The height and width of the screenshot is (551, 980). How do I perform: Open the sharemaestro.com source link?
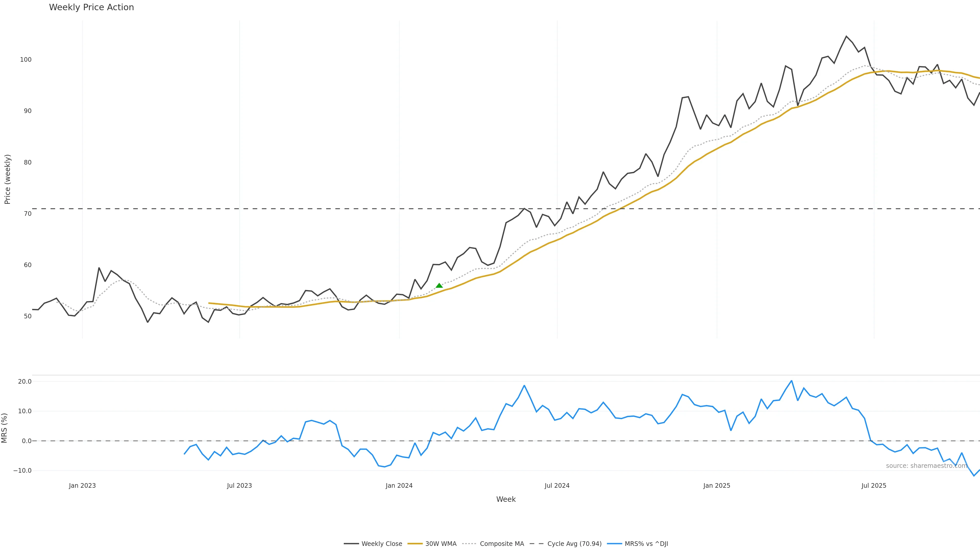coord(926,466)
